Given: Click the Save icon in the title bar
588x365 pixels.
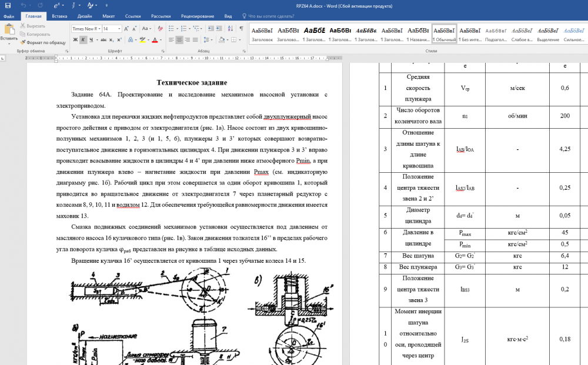Looking at the screenshot, I should tap(8, 5).
